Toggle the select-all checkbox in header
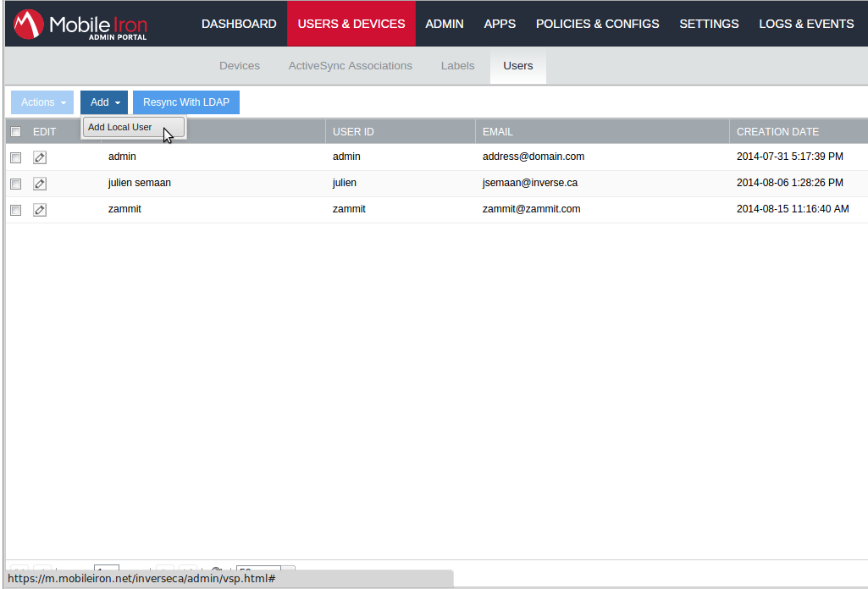 pyautogui.click(x=15, y=132)
